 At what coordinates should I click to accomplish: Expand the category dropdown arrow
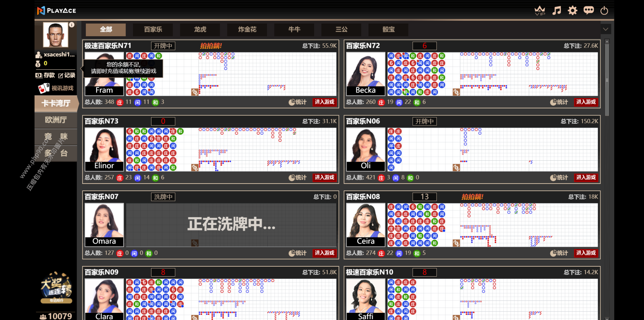(x=605, y=29)
